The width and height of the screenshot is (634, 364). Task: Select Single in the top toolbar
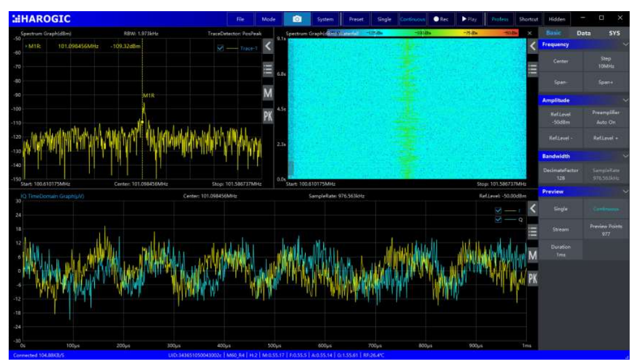click(384, 19)
